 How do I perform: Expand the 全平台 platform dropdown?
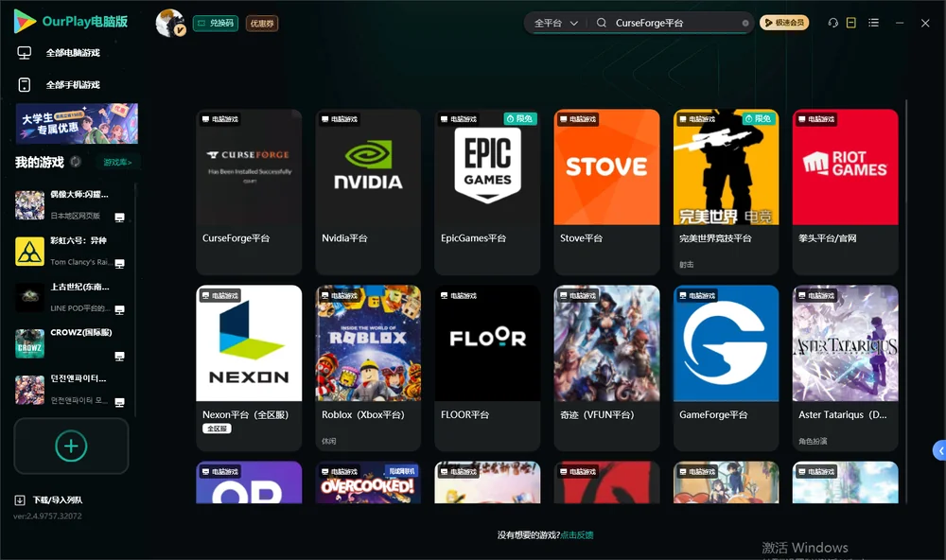pyautogui.click(x=555, y=23)
